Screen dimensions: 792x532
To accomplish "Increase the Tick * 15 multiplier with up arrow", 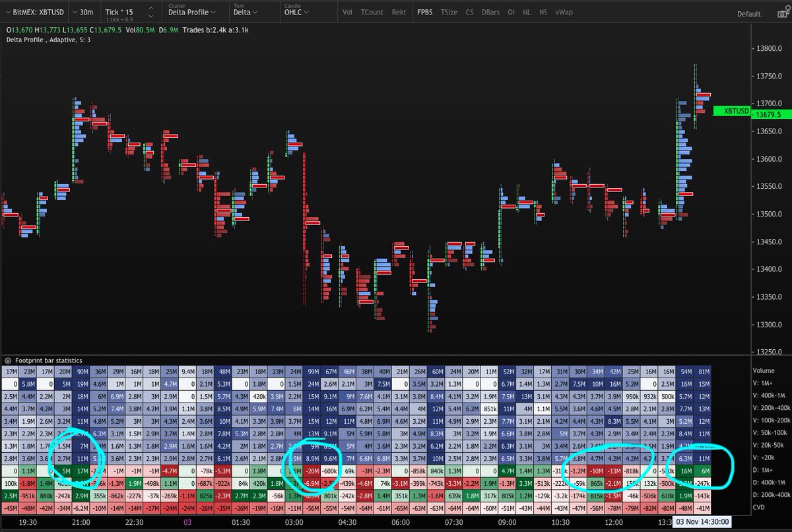I will point(151,8).
